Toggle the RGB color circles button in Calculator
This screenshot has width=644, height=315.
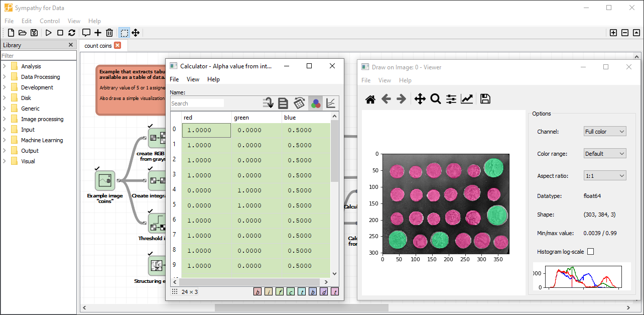coord(316,103)
